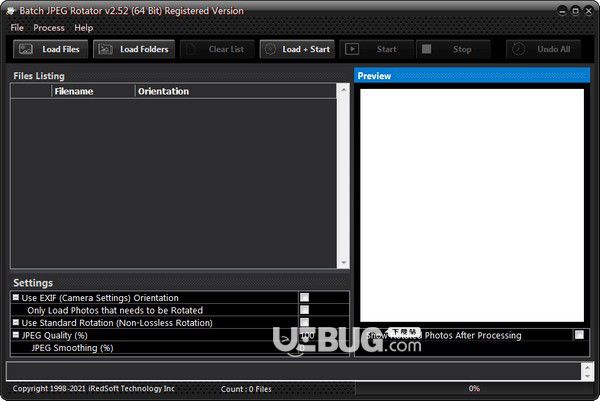Image resolution: width=600 pixels, height=401 pixels.
Task: Load + Start button label
Action: tap(306, 49)
